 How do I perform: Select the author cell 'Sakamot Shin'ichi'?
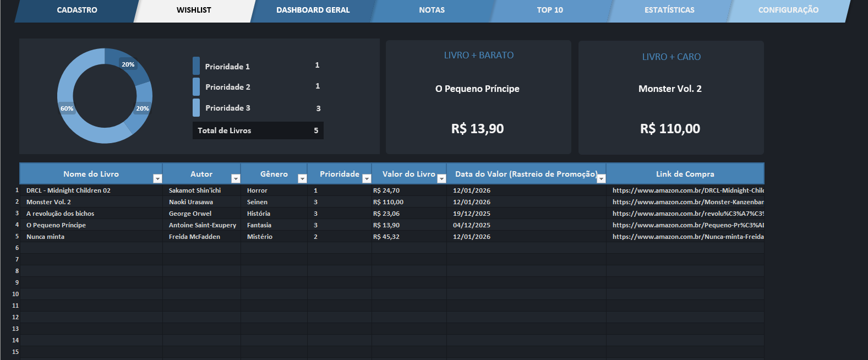(201, 190)
